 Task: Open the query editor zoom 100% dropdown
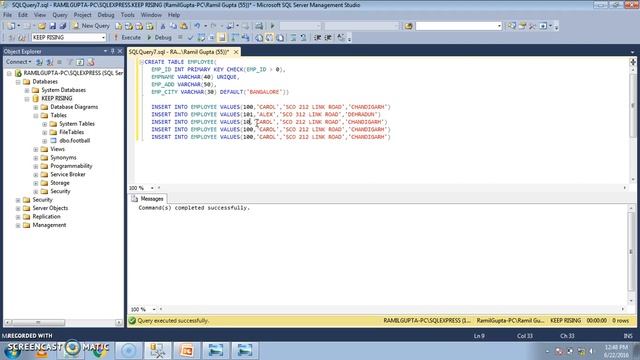pyautogui.click(x=152, y=188)
